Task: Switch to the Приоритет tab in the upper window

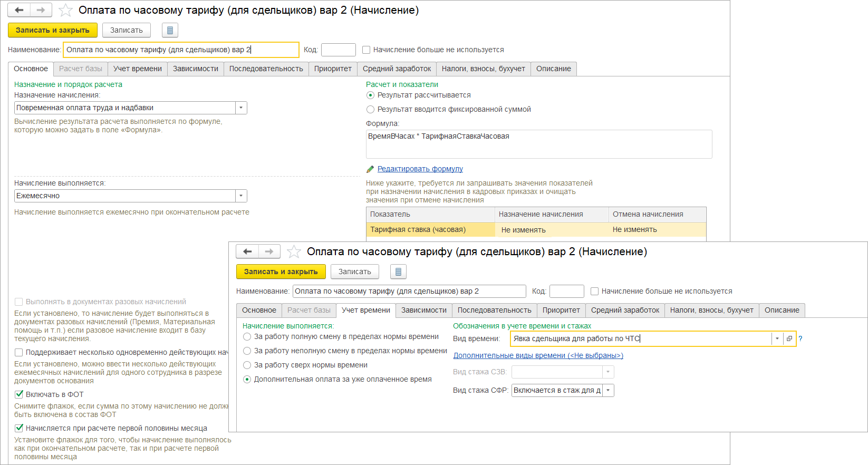Action: coord(333,69)
